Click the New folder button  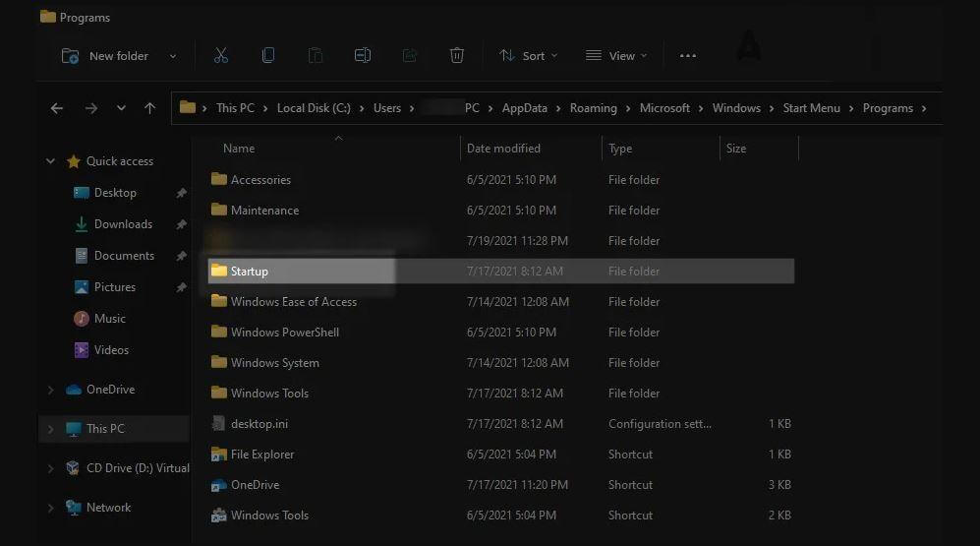[108, 56]
